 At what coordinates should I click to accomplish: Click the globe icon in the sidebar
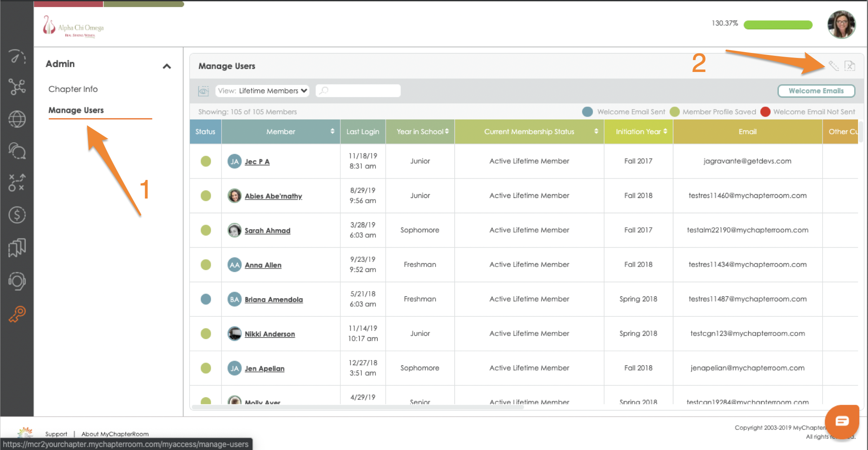point(17,120)
